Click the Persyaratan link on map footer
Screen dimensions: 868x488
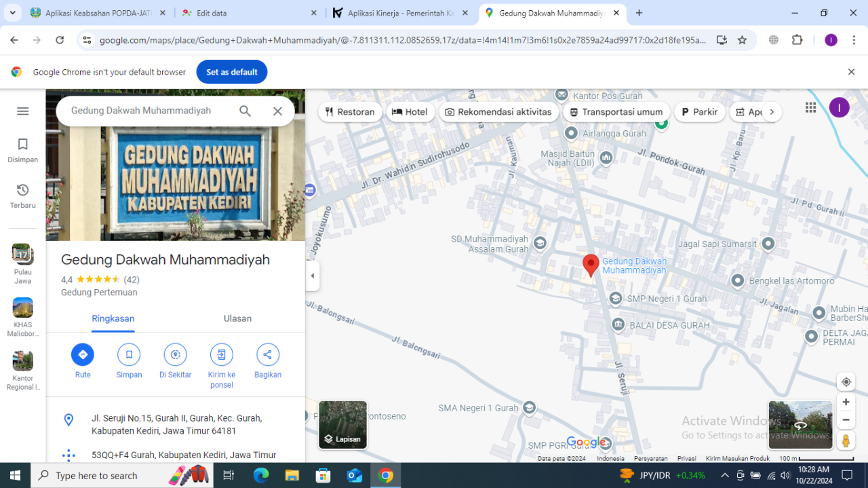click(x=651, y=459)
